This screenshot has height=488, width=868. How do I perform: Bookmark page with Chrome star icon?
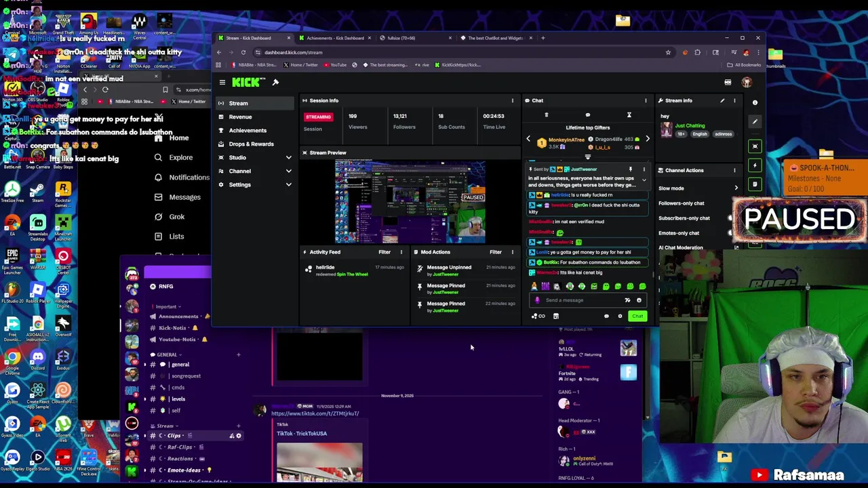[x=668, y=52]
